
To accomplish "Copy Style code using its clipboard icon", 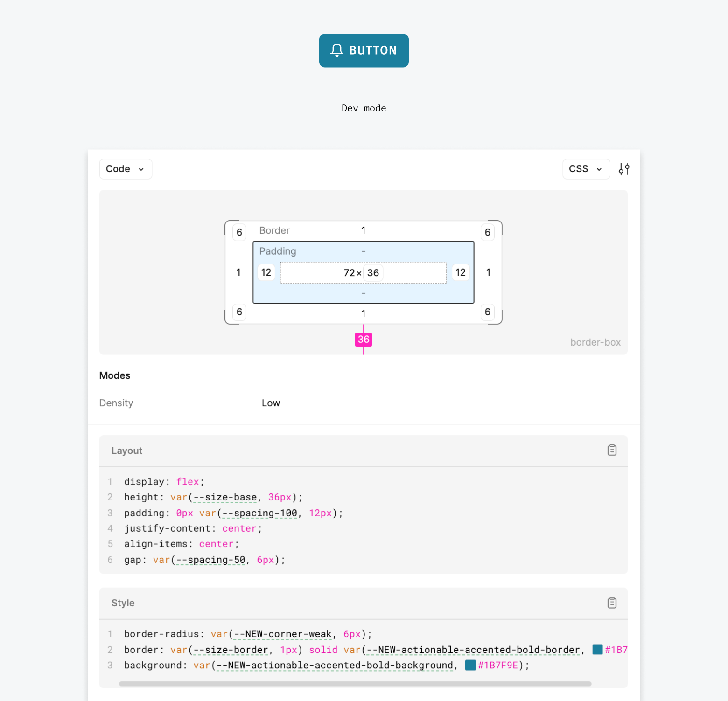I will click(612, 603).
